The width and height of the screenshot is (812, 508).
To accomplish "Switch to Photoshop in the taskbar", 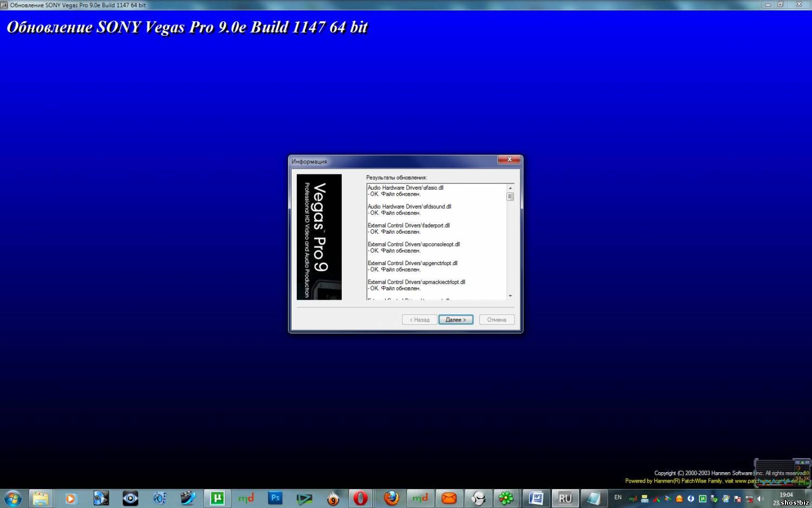I will (x=275, y=498).
